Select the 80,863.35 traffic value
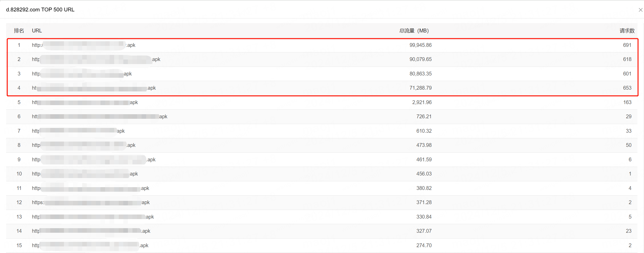Screen dimensions: 644x253 coord(420,74)
